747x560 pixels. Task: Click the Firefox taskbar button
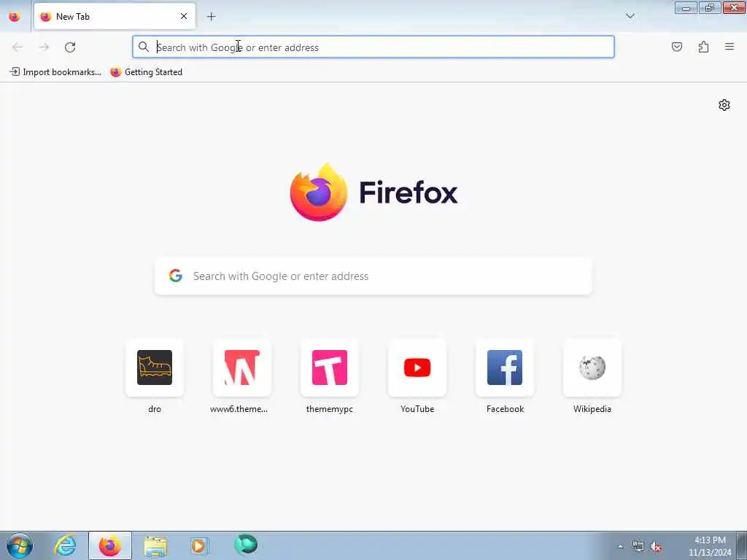click(110, 545)
